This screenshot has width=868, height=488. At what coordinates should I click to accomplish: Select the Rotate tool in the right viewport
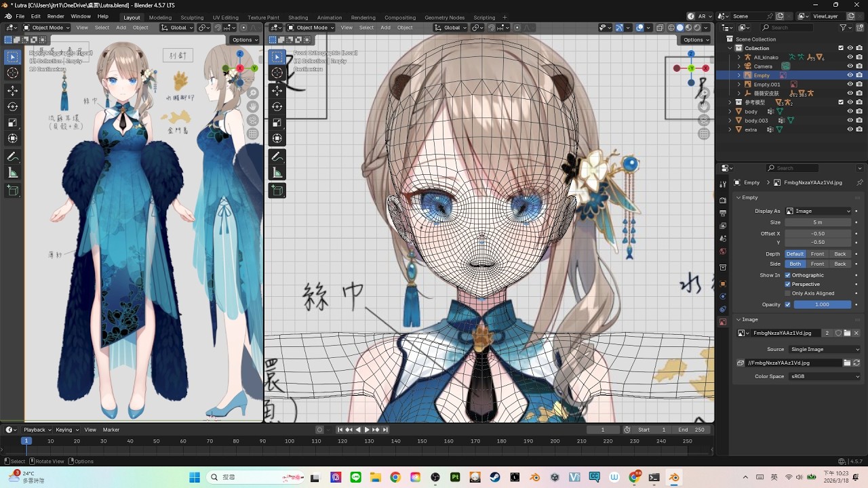coord(277,106)
